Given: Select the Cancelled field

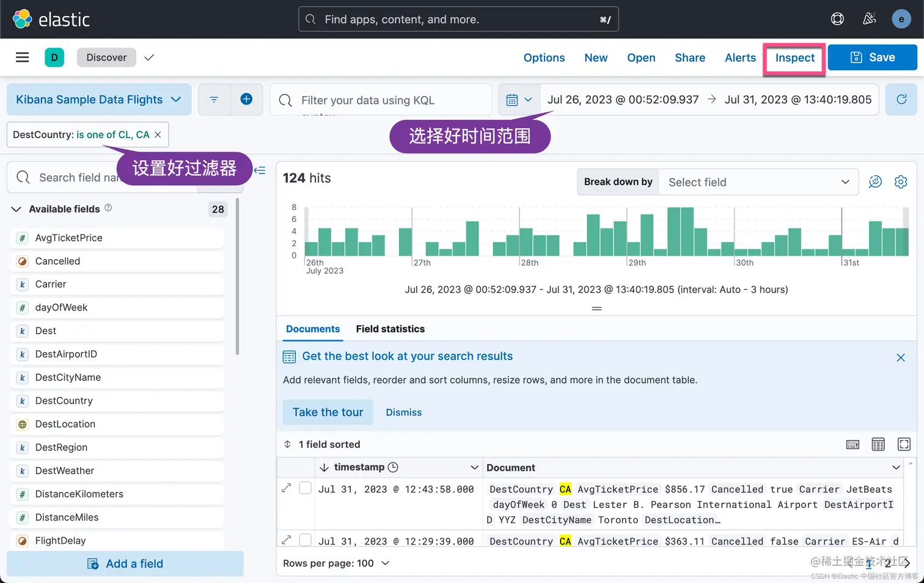Looking at the screenshot, I should pos(117,261).
